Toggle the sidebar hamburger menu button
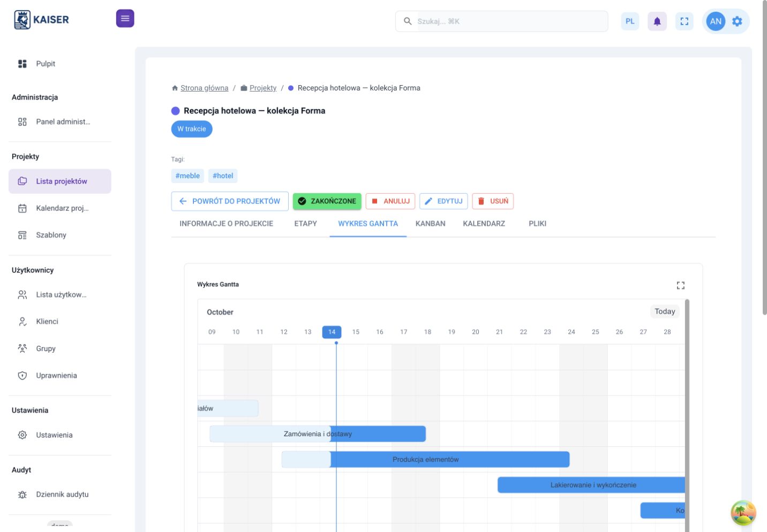 tap(125, 18)
